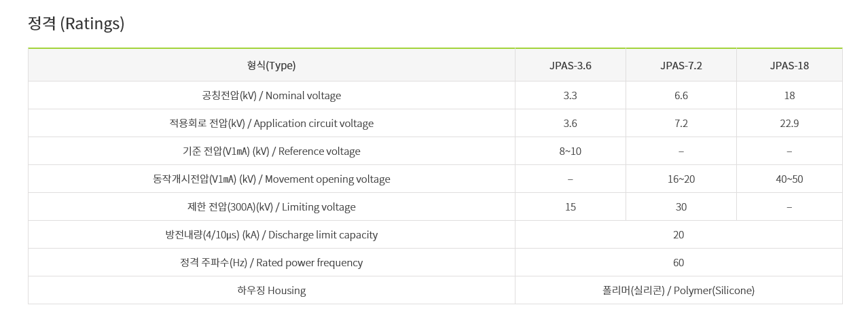
Task: Select the Application circuit voltage row label
Action: click(271, 124)
